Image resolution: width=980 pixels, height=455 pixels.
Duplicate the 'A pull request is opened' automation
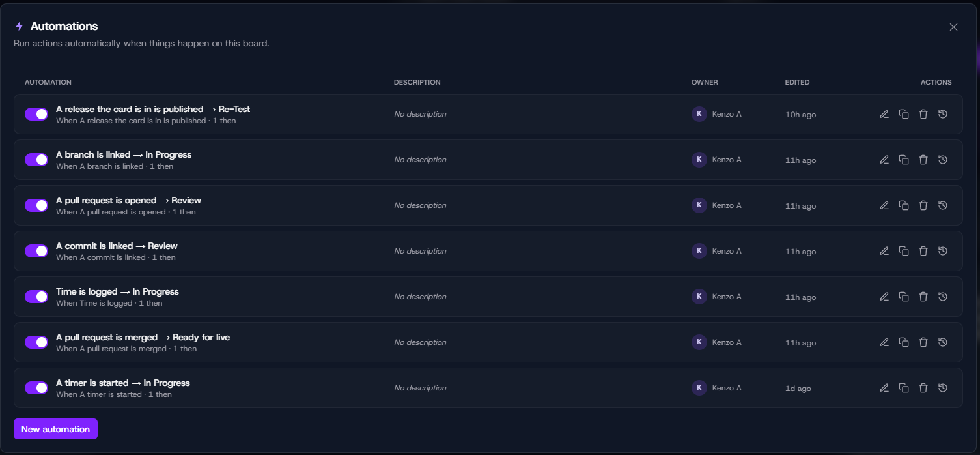pos(904,205)
